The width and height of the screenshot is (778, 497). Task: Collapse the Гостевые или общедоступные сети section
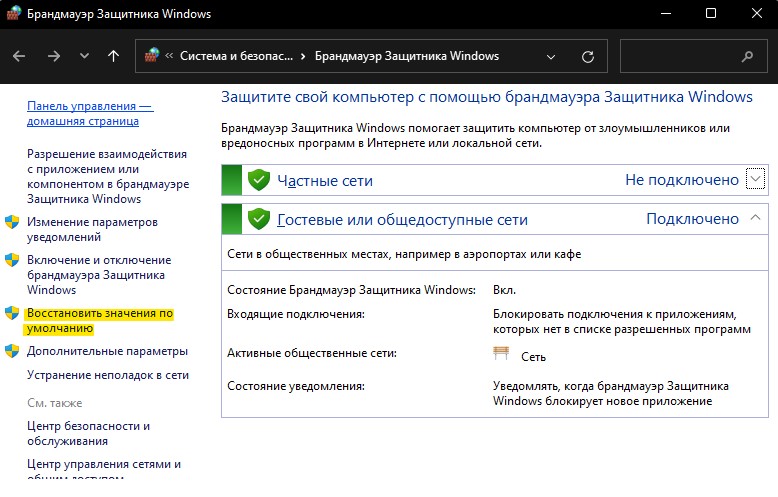click(755, 217)
